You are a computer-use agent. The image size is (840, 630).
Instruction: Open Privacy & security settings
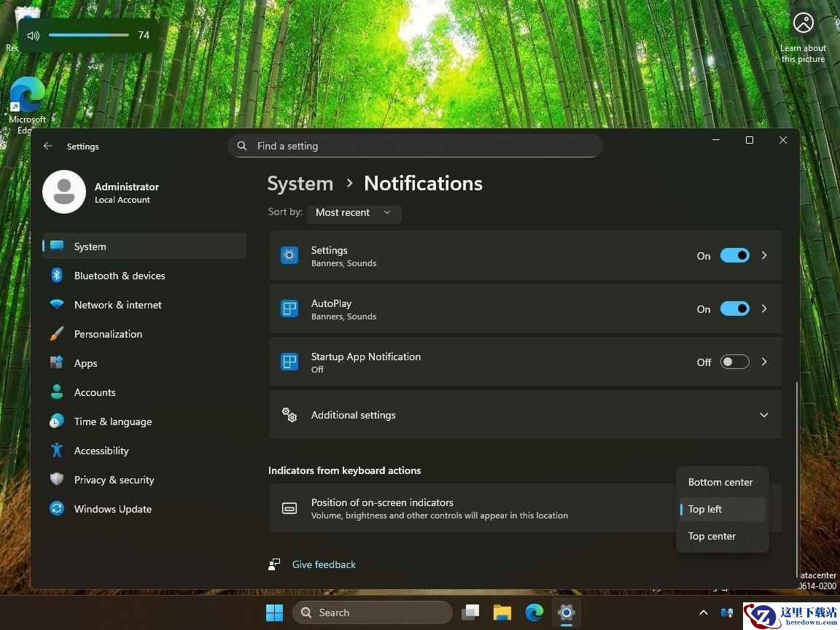pyautogui.click(x=144, y=480)
